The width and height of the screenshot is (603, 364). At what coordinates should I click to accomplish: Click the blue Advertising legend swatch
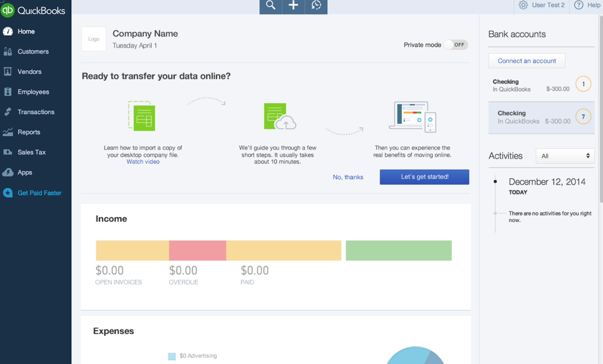pyautogui.click(x=172, y=356)
